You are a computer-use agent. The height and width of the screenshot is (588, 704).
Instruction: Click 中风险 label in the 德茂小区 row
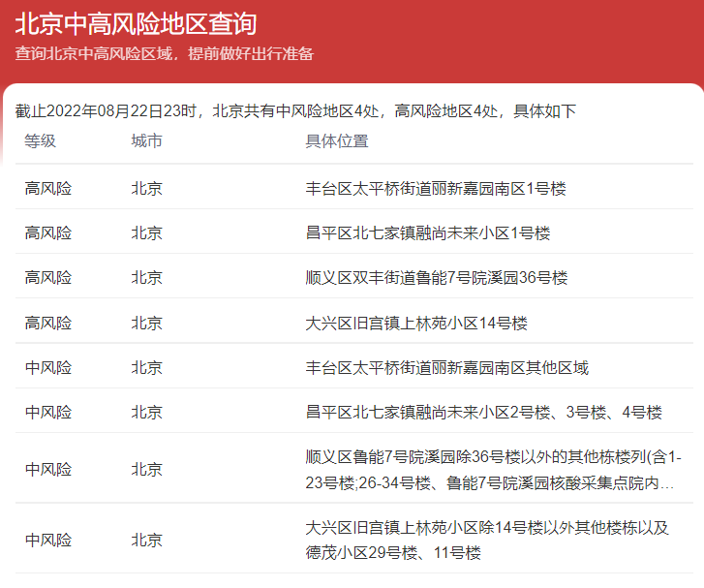pyautogui.click(x=48, y=540)
